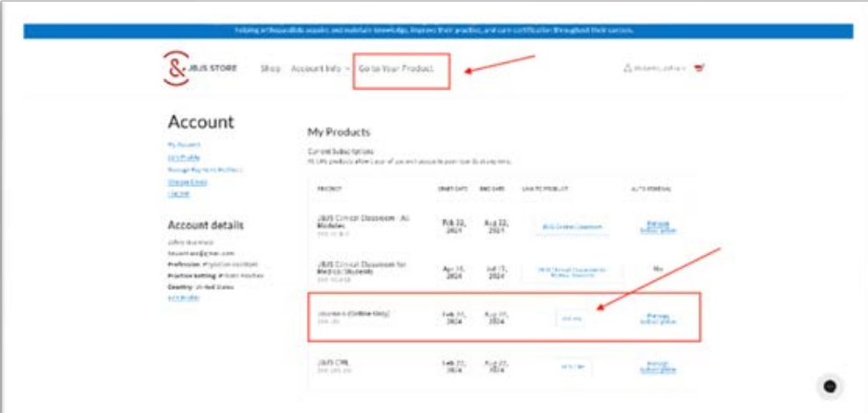Manage subscription for Journals Online Only
Screen dimensions: 868x413
pos(658,319)
